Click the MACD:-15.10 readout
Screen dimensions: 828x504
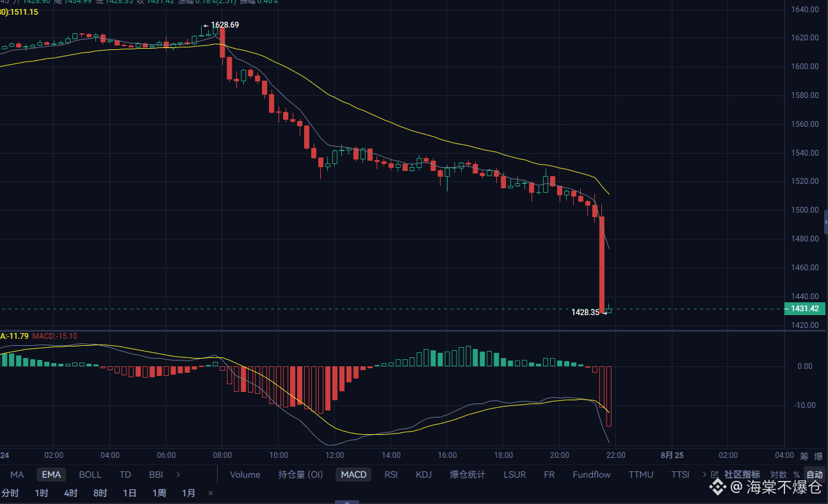coord(54,336)
